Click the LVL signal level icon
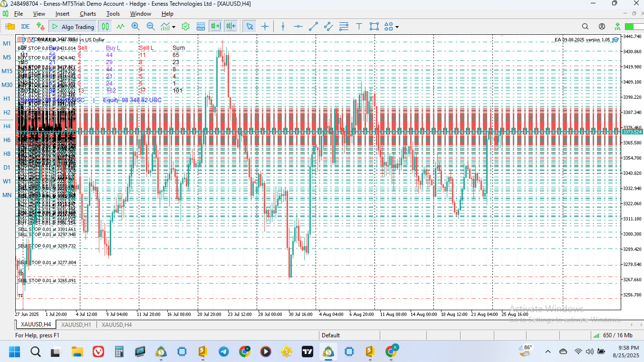Viewport: 644px width, 362px height. [x=617, y=27]
